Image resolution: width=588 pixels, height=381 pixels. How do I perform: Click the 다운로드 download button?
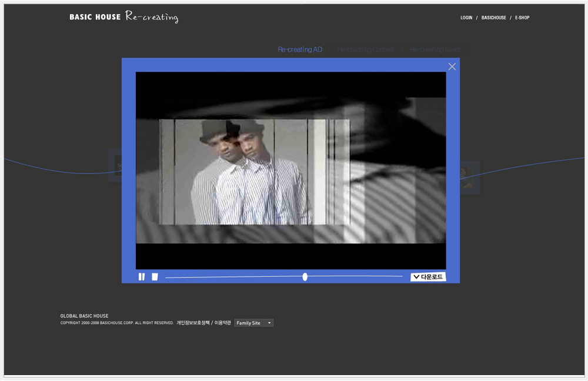click(x=428, y=277)
